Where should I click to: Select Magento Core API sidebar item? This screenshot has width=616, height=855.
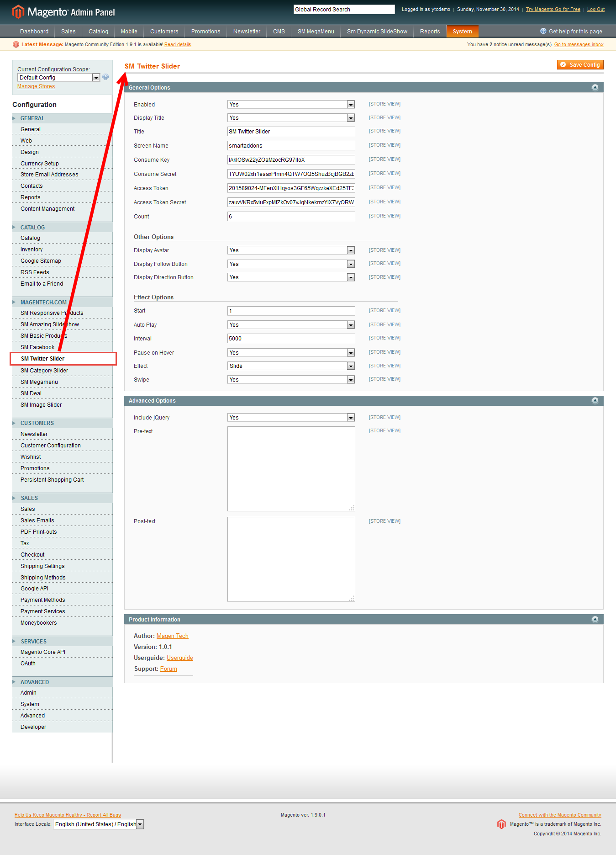(x=63, y=652)
